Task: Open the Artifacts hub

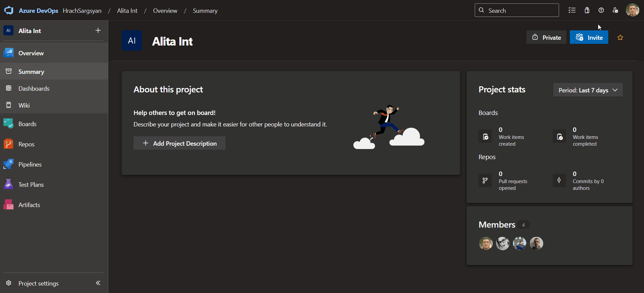Action: [x=54, y=205]
